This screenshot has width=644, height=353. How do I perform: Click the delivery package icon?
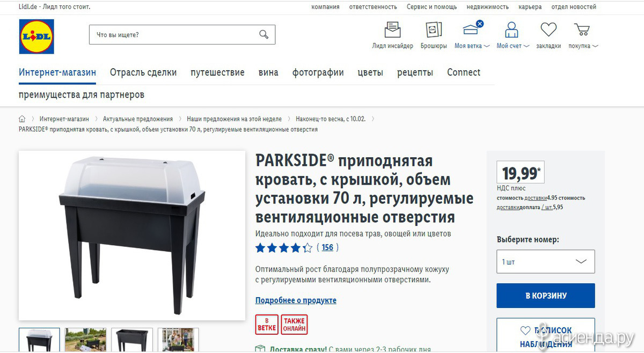pos(260,349)
